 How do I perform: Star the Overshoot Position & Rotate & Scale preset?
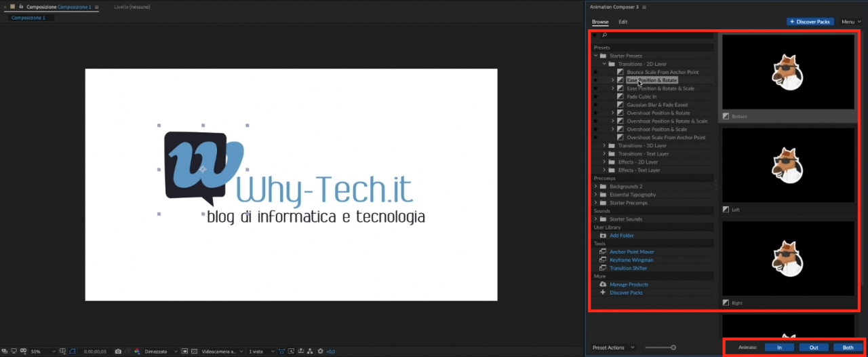tap(595, 121)
